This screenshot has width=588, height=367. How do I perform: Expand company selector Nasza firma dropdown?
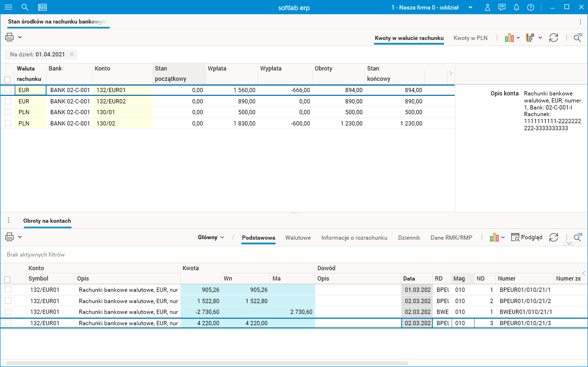coord(470,8)
